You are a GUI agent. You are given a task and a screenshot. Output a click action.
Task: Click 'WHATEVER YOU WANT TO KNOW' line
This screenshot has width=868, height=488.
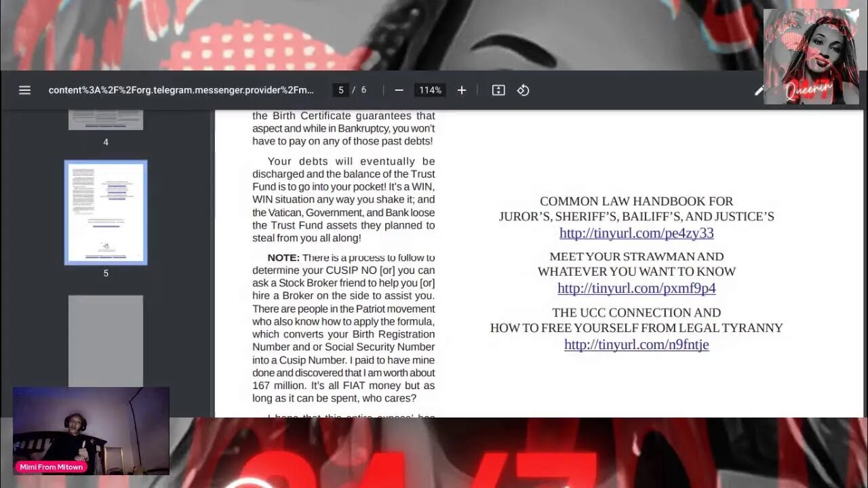[x=637, y=272]
